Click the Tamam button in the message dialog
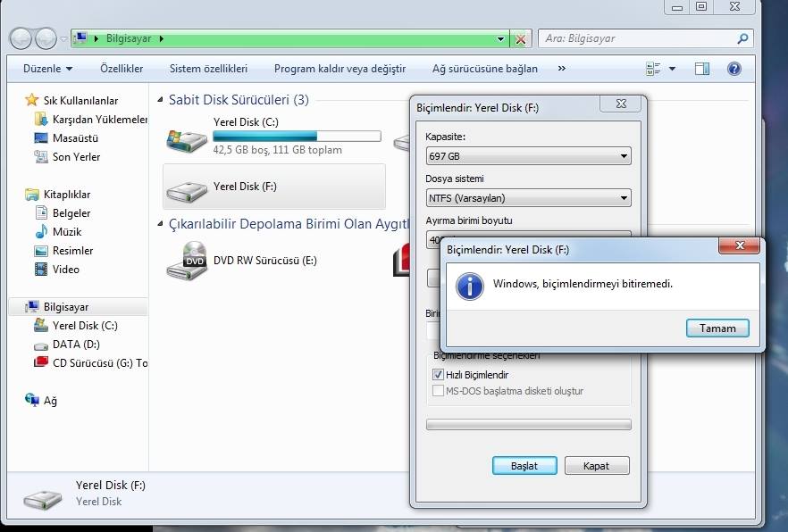This screenshot has height=532, width=788. click(717, 328)
